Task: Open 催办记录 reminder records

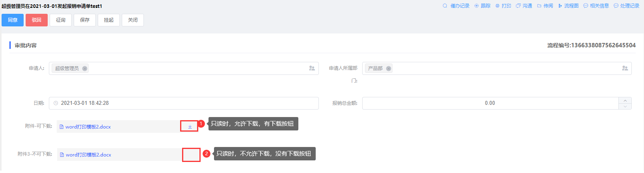Action: coord(456,6)
